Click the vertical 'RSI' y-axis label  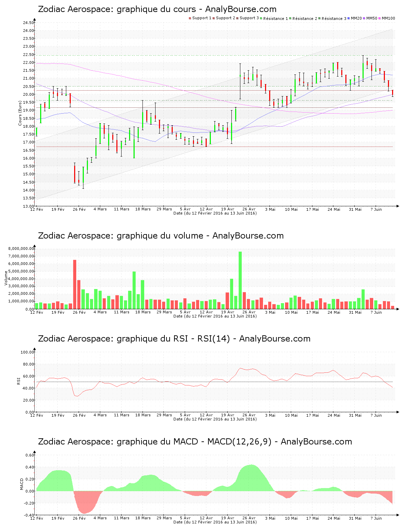click(x=18, y=381)
